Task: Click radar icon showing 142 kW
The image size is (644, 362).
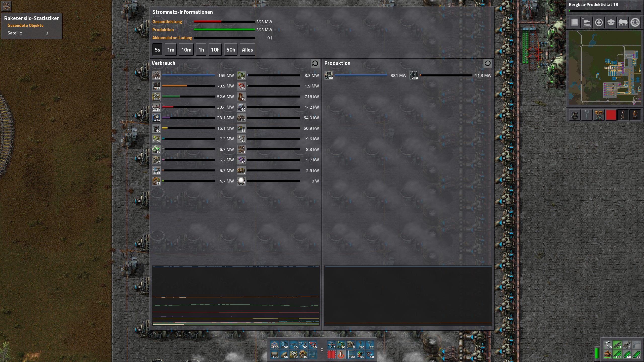Action: (241, 107)
